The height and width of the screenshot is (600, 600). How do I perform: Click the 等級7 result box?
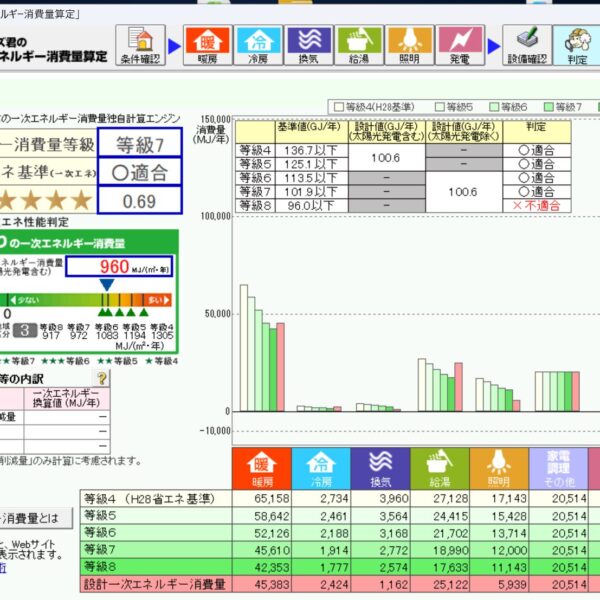coord(140,143)
